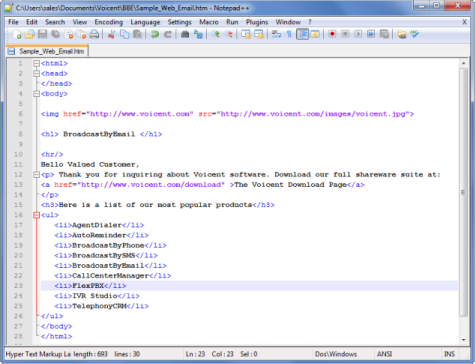The height and width of the screenshot is (364, 475).
Task: Collapse the <body> fold marker on line 4
Action: [x=36, y=94]
